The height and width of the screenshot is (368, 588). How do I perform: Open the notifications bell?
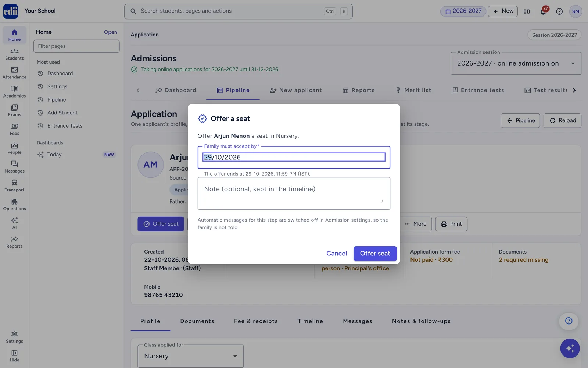543,11
